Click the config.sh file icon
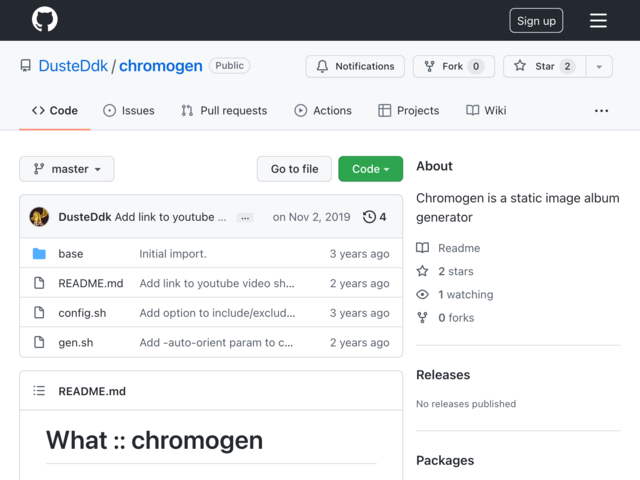640x480 pixels. (x=39, y=313)
